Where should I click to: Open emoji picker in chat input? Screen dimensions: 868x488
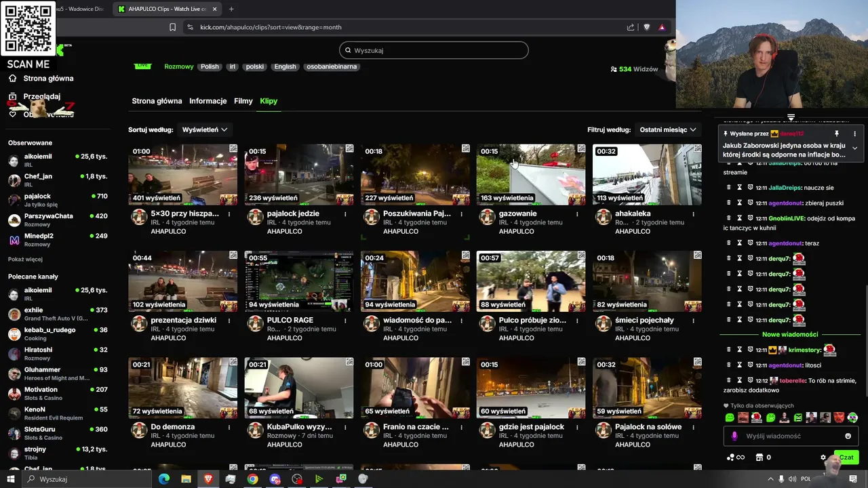848,436
